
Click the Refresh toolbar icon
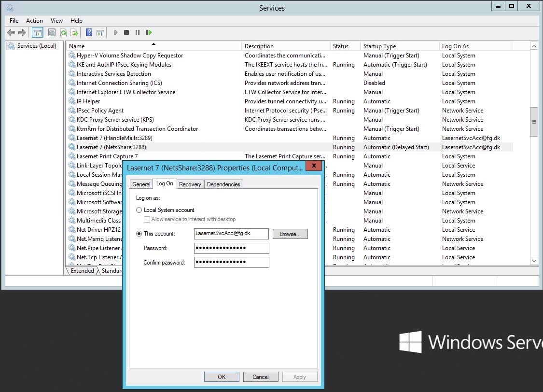[x=63, y=33]
